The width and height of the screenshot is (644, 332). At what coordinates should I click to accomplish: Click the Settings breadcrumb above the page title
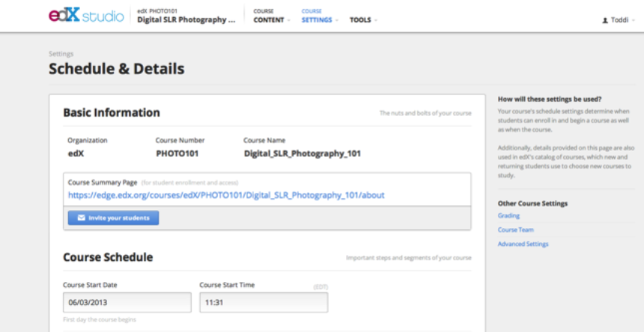pyautogui.click(x=61, y=54)
